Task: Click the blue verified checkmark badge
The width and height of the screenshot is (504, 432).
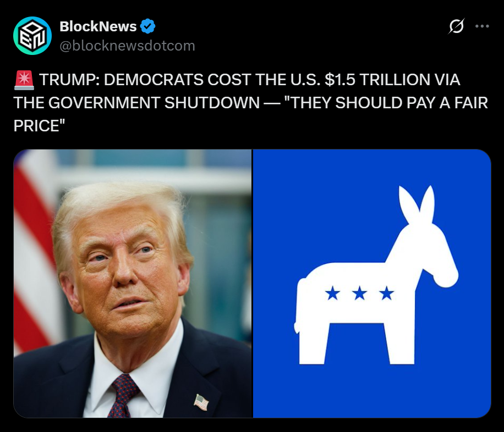Action: pos(148,26)
